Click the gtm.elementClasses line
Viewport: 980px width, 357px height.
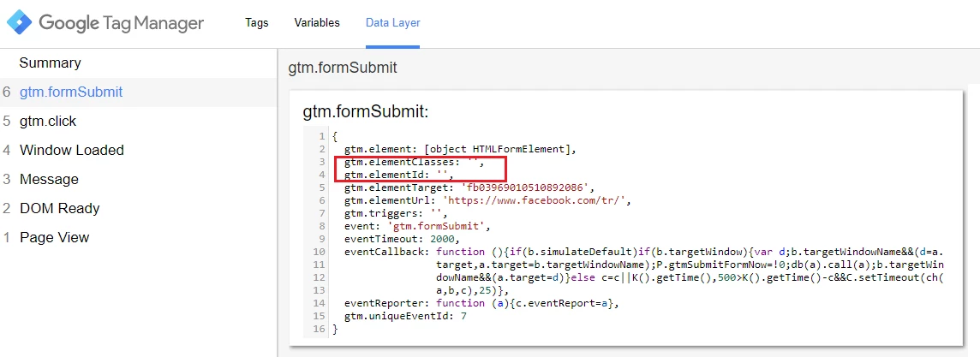pyautogui.click(x=414, y=163)
